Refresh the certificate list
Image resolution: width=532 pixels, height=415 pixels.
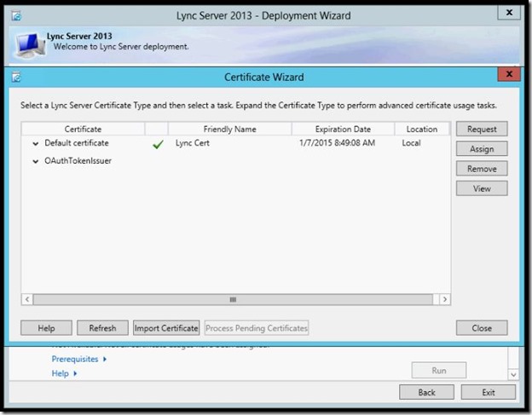point(102,328)
